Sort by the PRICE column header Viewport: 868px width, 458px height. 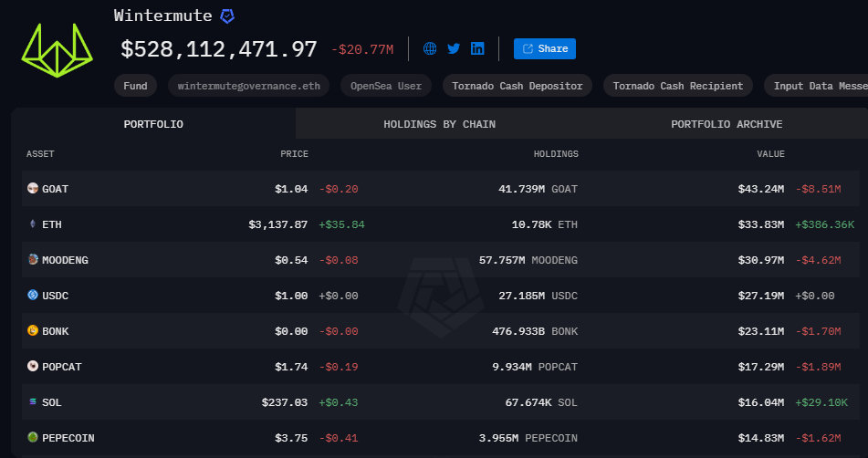294,154
